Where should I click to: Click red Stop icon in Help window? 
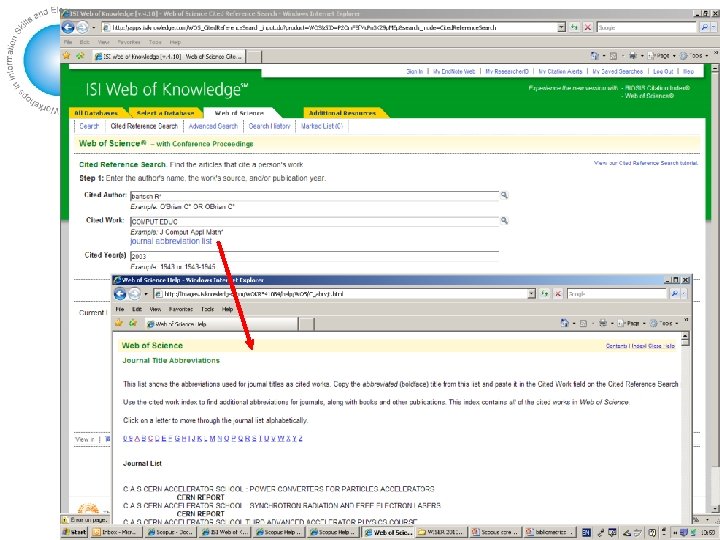pyautogui.click(x=558, y=294)
